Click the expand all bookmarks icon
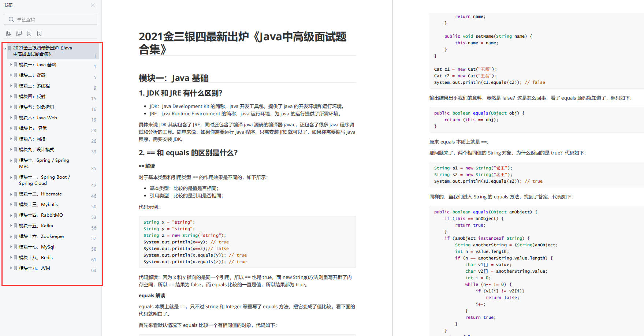The image size is (644, 336). click(9, 33)
